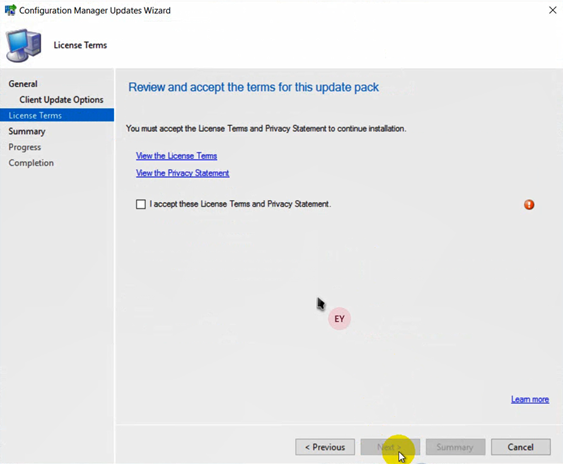This screenshot has height=464, width=563.
Task: Click the License Terms header title text
Action: [80, 45]
